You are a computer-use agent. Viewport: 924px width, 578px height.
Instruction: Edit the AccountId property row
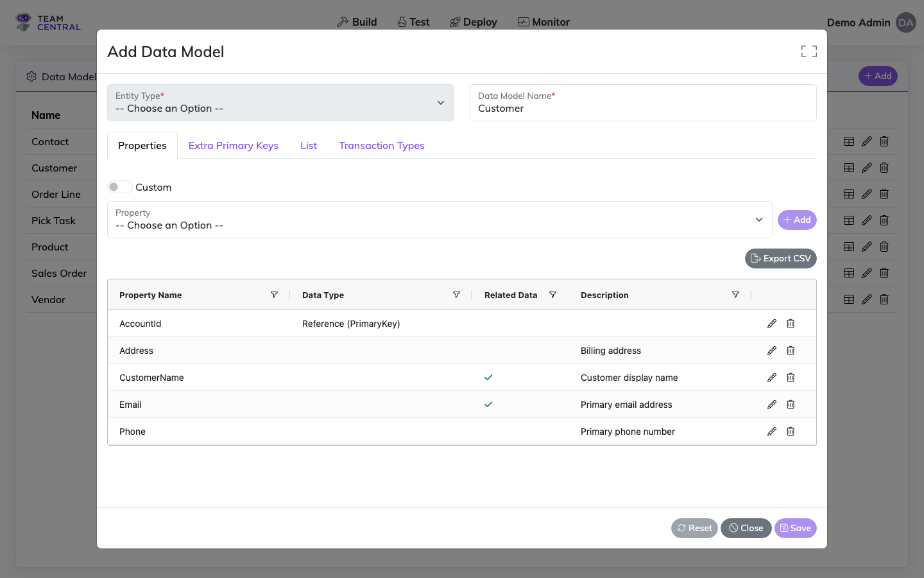coord(772,324)
